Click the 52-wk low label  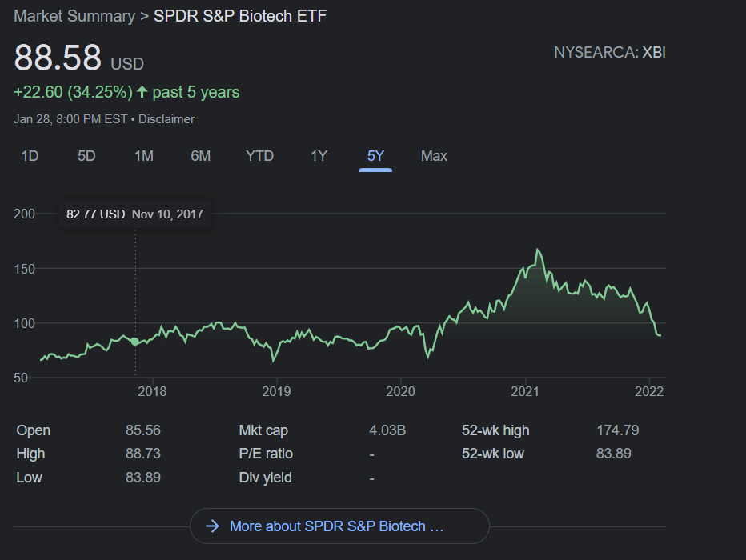tap(493, 454)
